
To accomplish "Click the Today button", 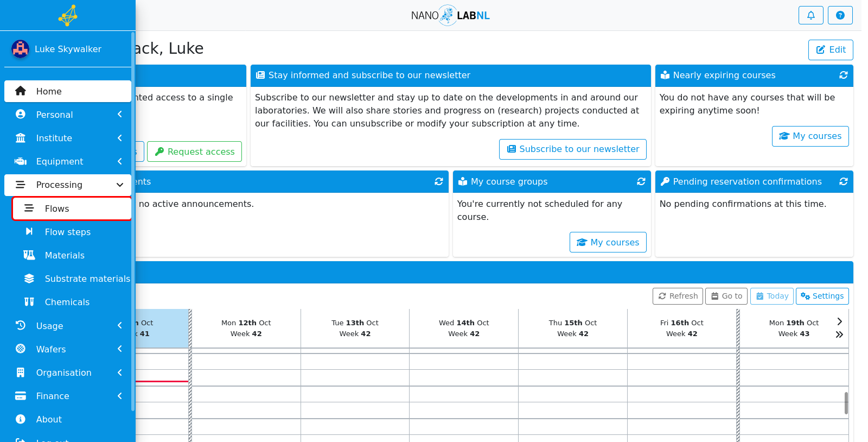I will coord(772,296).
